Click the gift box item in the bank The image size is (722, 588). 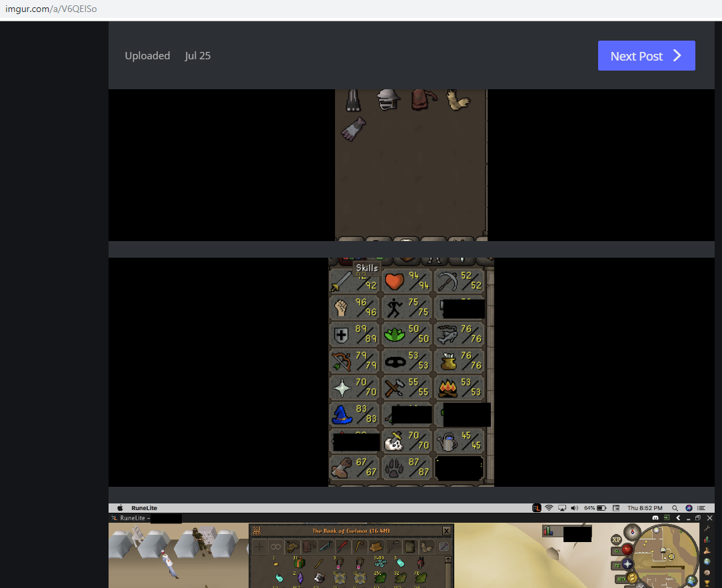coord(299,563)
